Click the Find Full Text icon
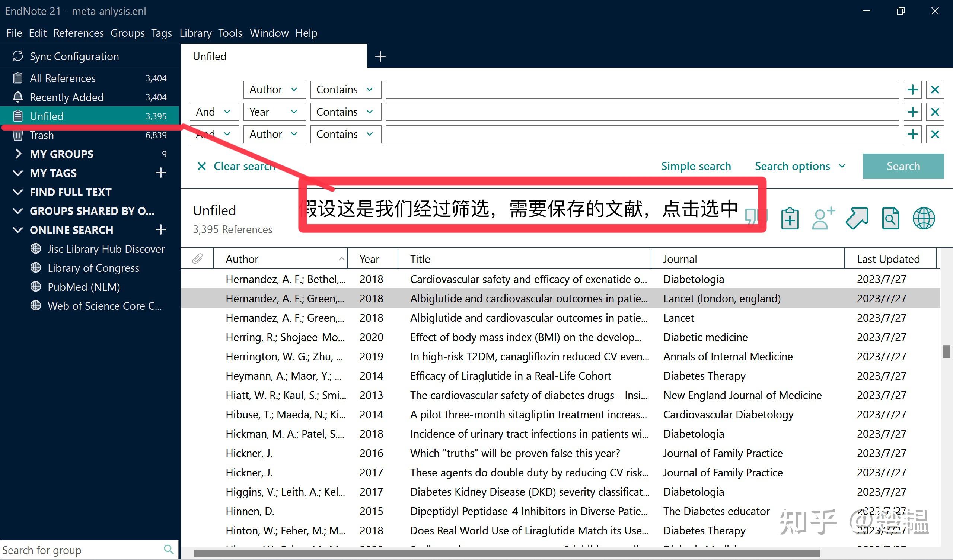The height and width of the screenshot is (560, 953). (890, 218)
